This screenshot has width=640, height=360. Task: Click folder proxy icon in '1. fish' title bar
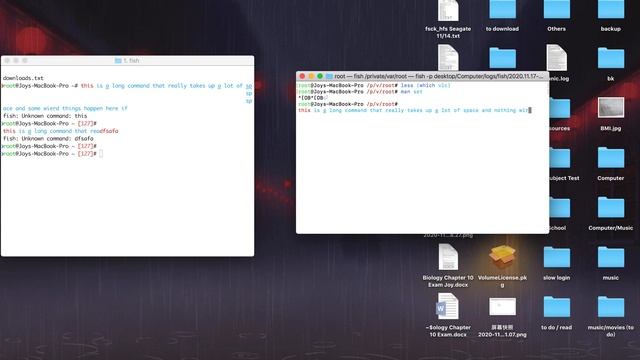tap(118, 60)
